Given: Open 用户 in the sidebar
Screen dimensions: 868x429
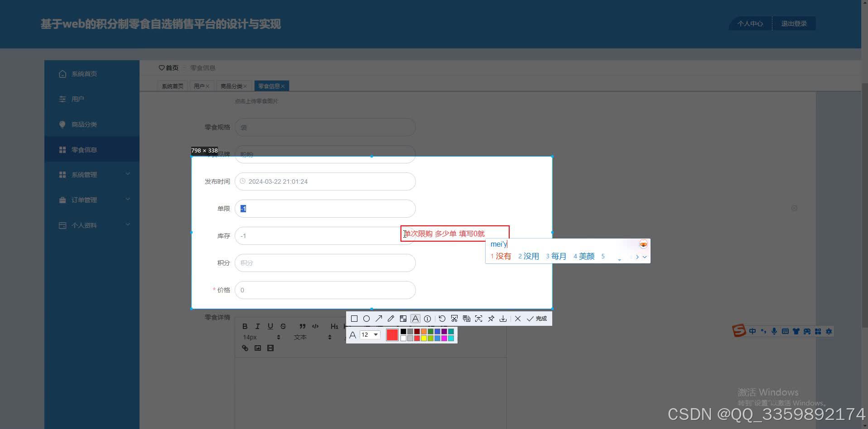Looking at the screenshot, I should [x=92, y=99].
